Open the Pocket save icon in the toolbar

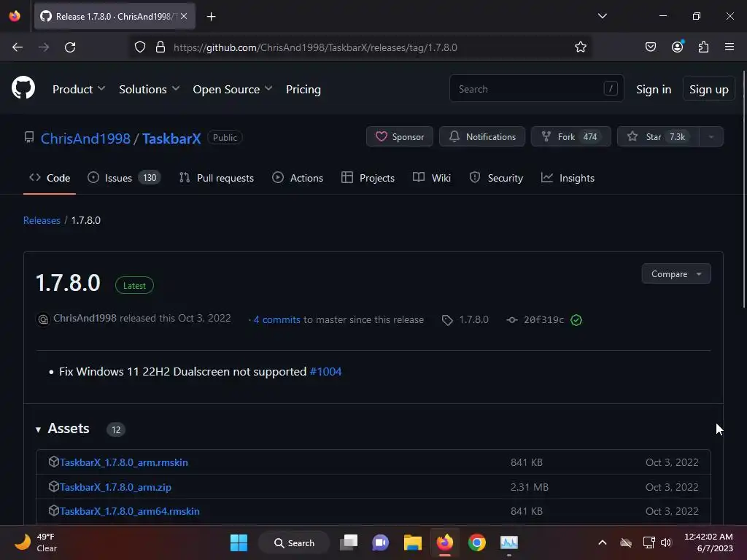coord(650,47)
